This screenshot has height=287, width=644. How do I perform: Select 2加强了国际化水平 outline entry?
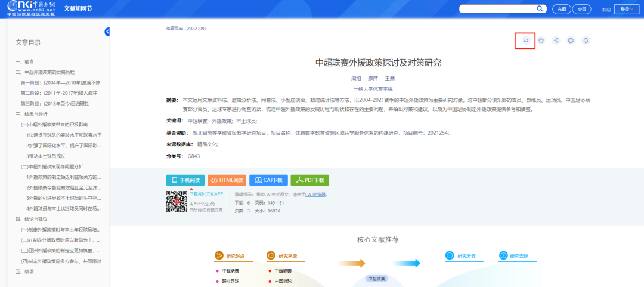[63, 146]
